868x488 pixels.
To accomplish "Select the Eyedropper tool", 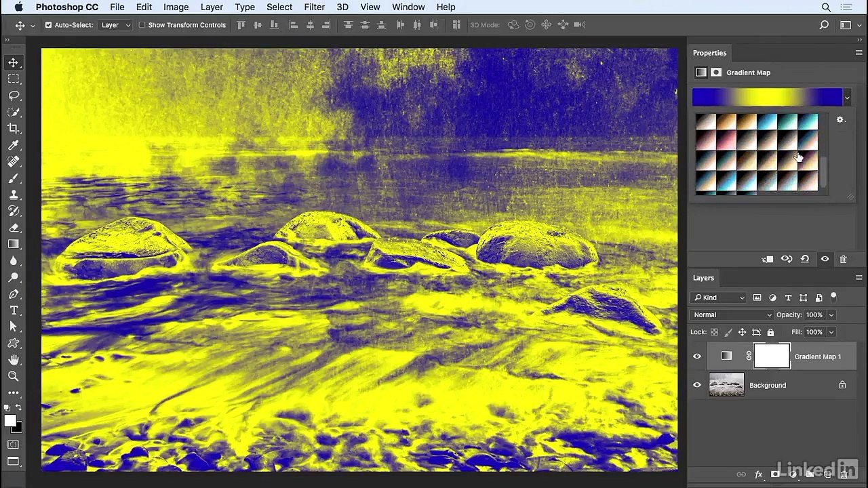I will point(14,145).
